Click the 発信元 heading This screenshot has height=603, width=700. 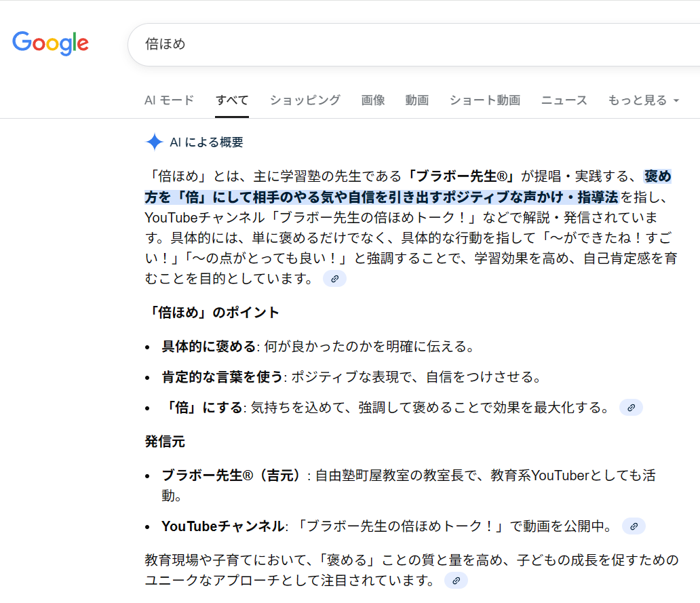pyautogui.click(x=165, y=442)
